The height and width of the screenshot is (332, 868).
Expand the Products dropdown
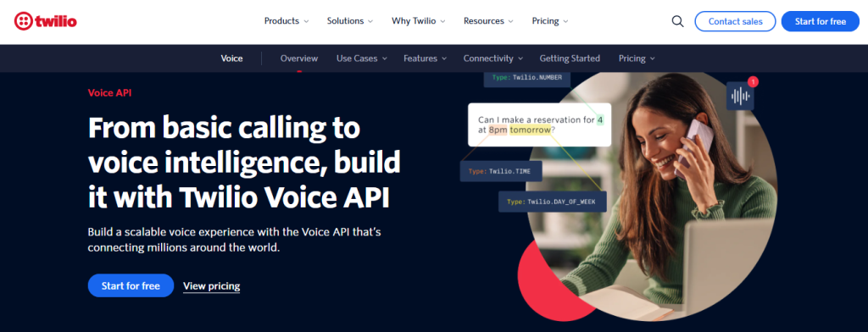287,21
